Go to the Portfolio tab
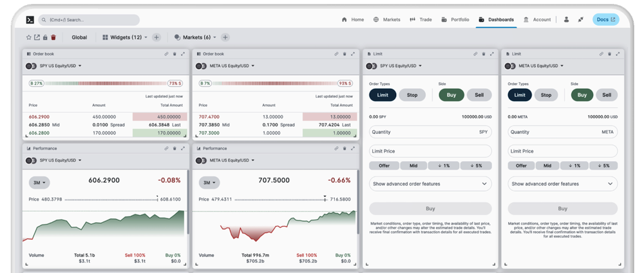Screen dimensions: 644x273 [x=455, y=20]
